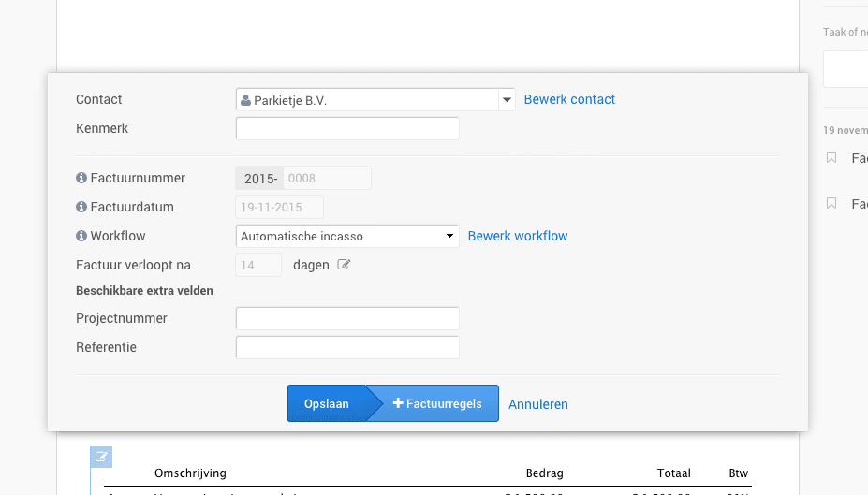Follow the Bewerk contact link
868x495 pixels.
point(569,99)
